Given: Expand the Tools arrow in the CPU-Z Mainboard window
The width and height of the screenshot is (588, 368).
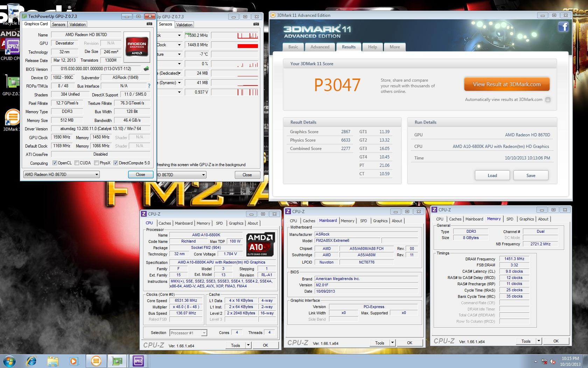Looking at the screenshot, I should 392,343.
